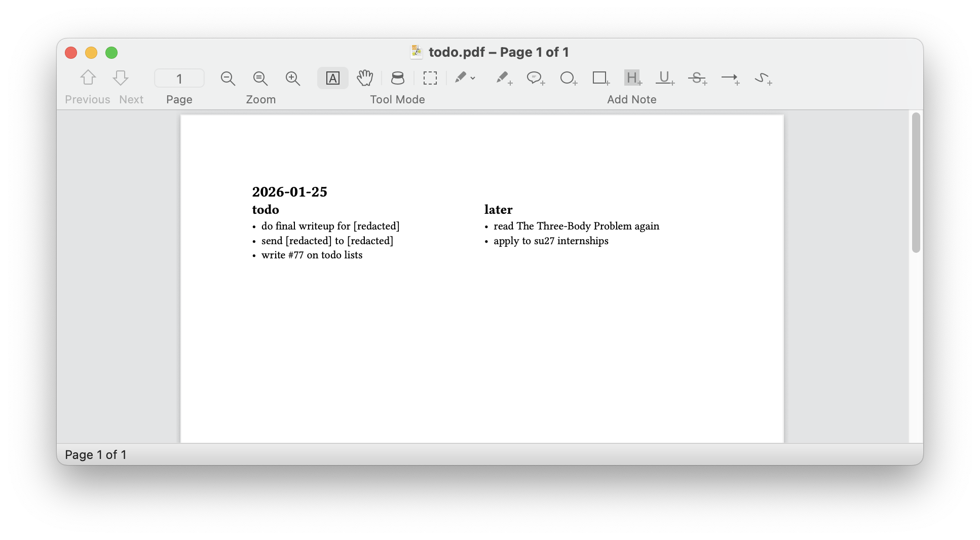Viewport: 980px width, 540px height.
Task: Activate the Magnify tool mode
Action: 398,78
